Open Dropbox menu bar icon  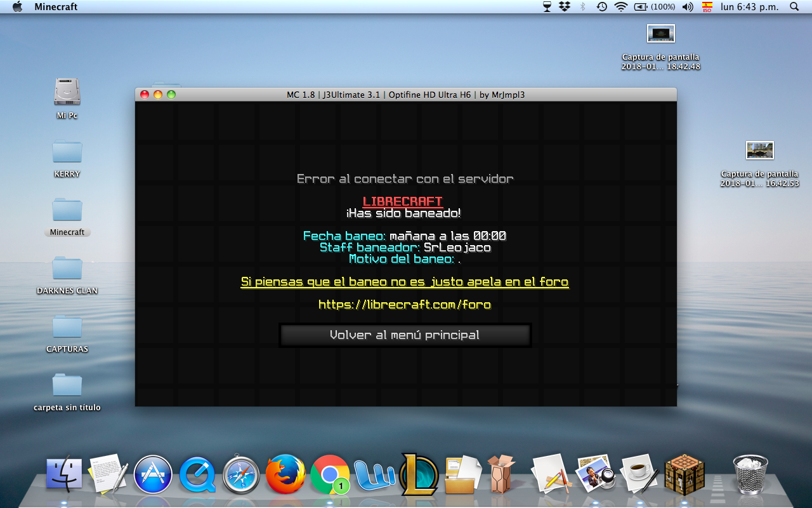click(x=565, y=6)
